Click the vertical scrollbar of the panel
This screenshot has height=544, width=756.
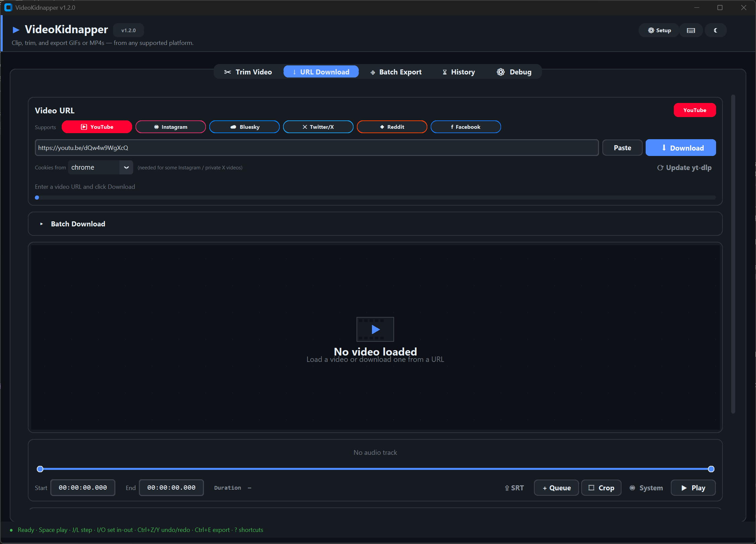click(x=733, y=254)
